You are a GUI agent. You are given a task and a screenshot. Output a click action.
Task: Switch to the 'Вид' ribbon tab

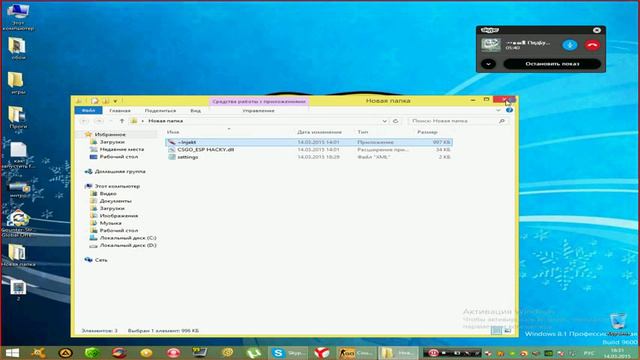tap(196, 111)
